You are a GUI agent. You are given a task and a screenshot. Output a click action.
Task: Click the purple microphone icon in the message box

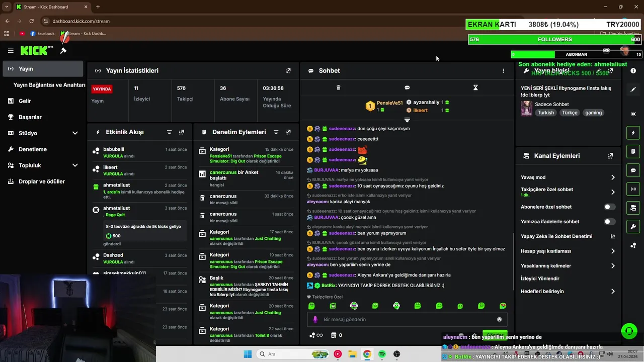[315, 319]
